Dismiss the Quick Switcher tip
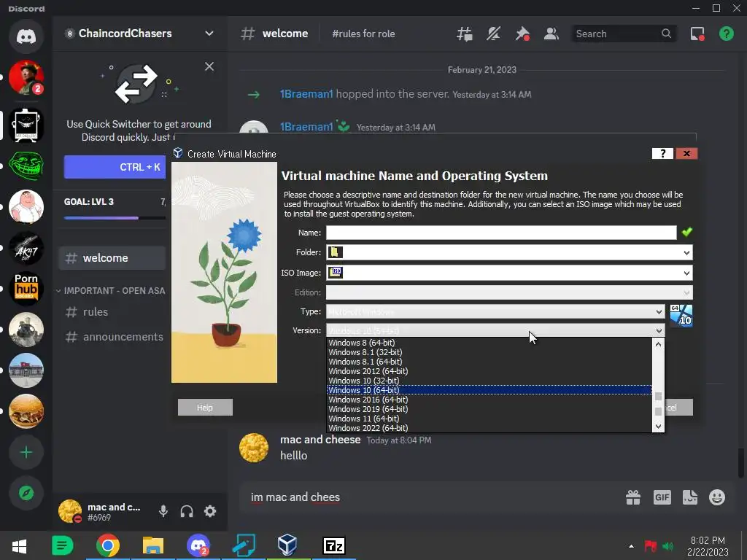747x560 pixels. coord(209,66)
